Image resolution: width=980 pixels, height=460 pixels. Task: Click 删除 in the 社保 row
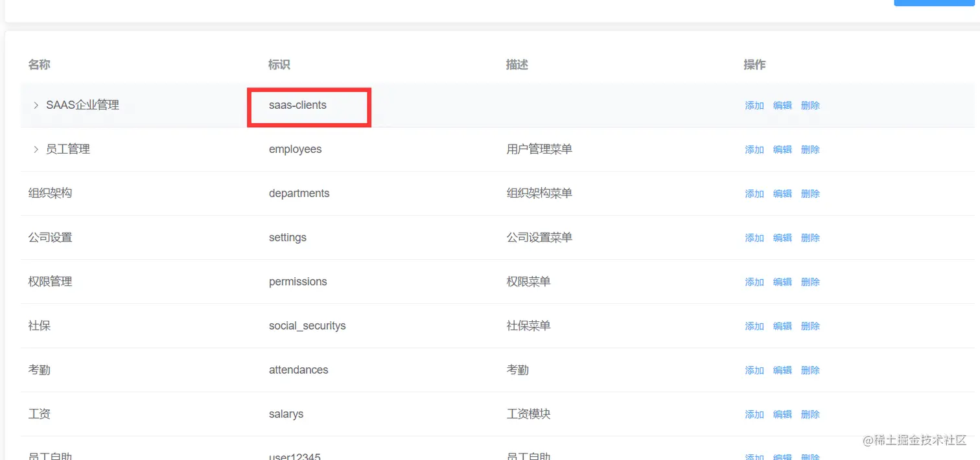pos(810,326)
